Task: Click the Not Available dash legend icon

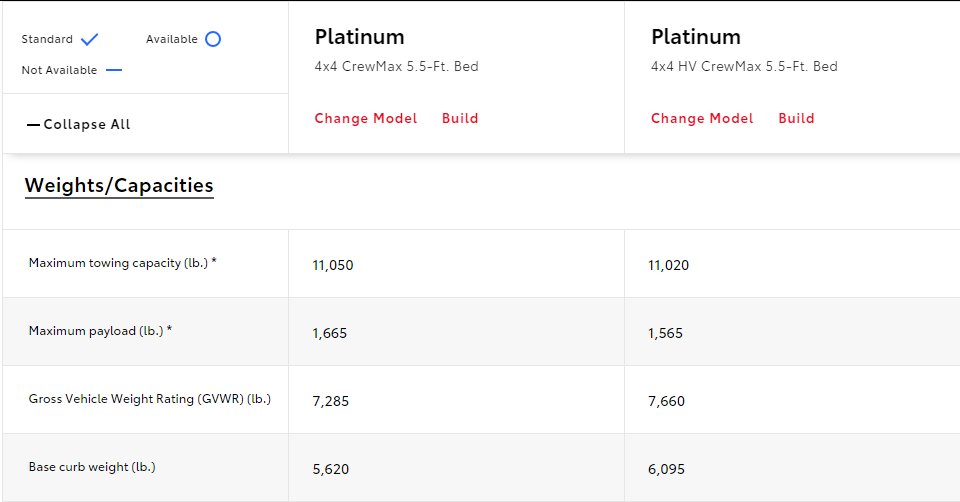Action: pyautogui.click(x=114, y=70)
